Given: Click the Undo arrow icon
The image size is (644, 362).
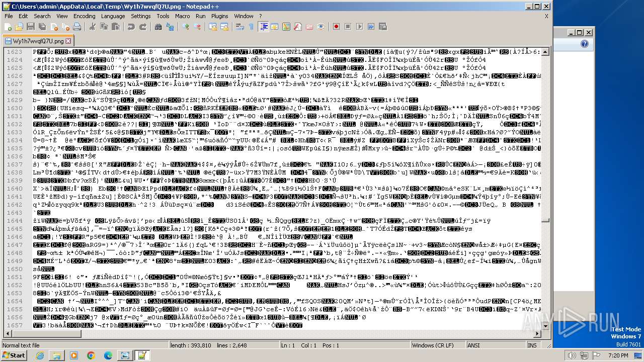Looking at the screenshot, I should (x=131, y=27).
